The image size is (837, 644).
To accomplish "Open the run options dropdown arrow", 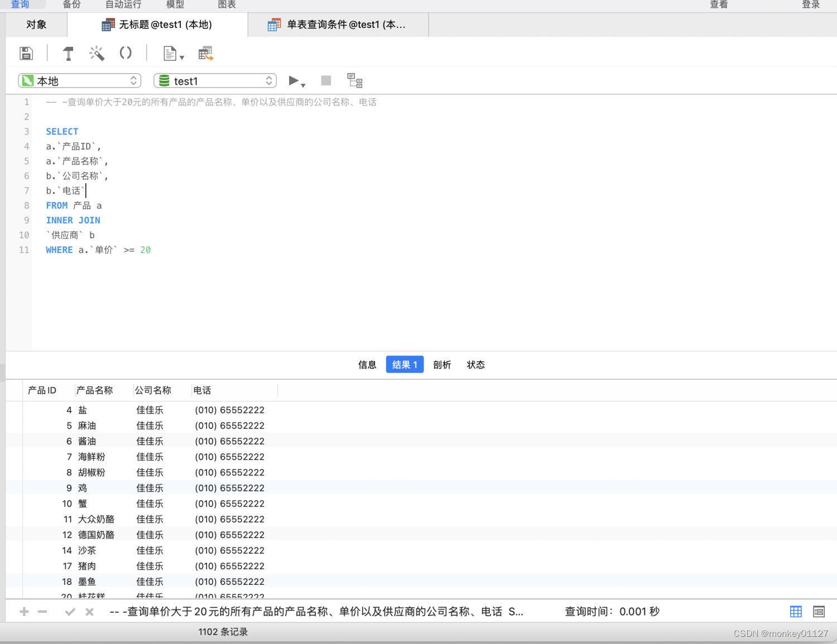I will coord(303,85).
